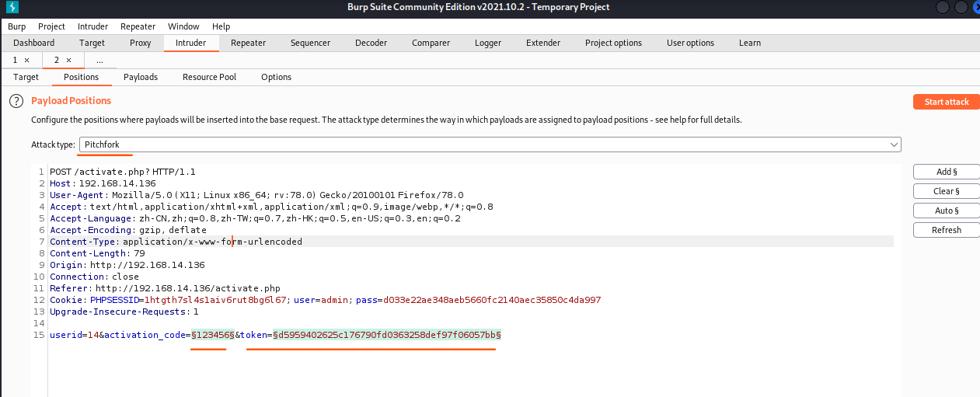Switch to the Comparer tab

point(431,43)
